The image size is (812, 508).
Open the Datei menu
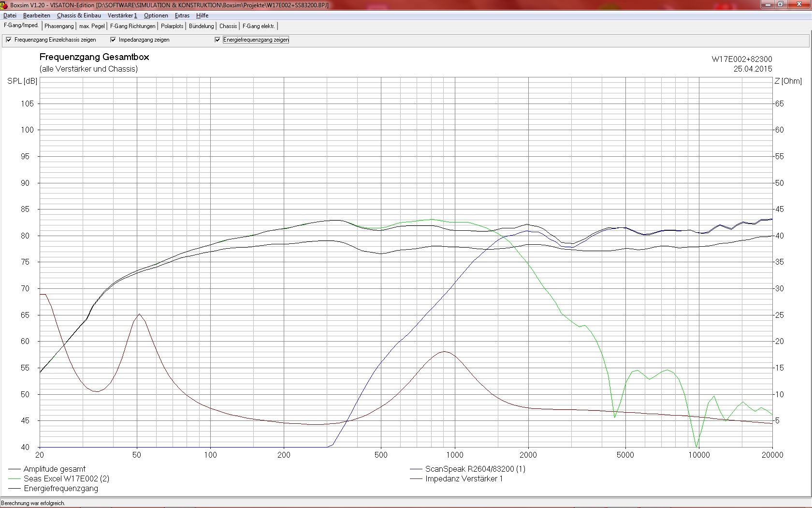[x=10, y=15]
